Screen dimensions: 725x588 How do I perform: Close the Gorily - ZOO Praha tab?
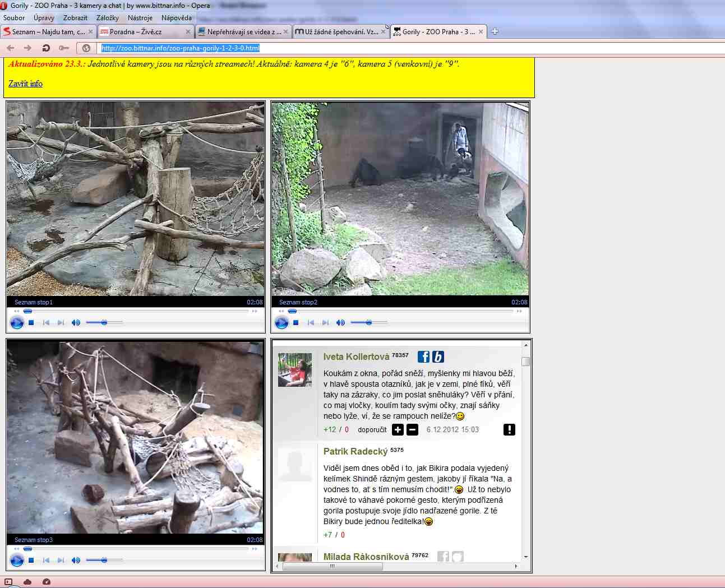[481, 32]
